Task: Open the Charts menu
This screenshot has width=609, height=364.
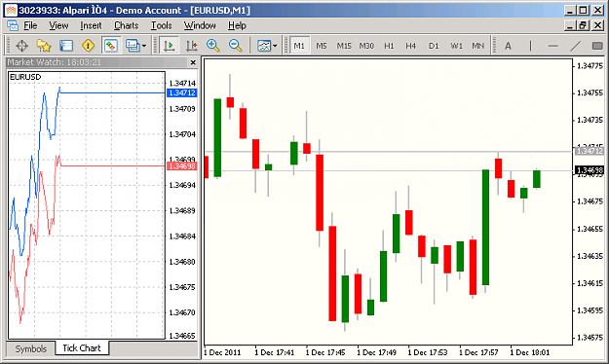Action: point(127,25)
